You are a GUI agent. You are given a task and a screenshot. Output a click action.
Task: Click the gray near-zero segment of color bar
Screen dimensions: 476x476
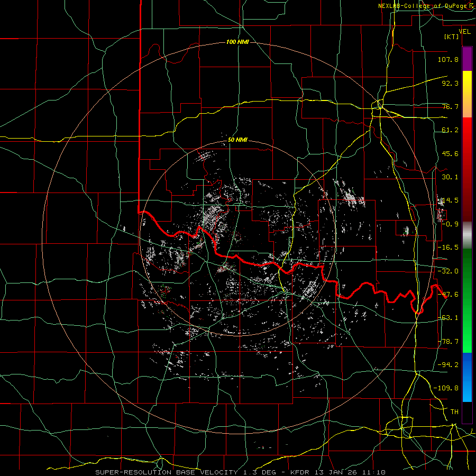coord(467,234)
